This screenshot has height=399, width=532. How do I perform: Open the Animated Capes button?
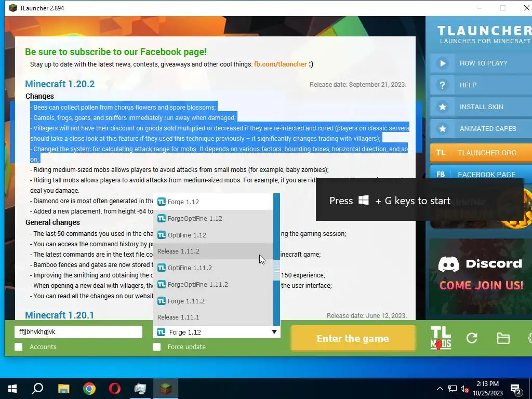coord(481,129)
